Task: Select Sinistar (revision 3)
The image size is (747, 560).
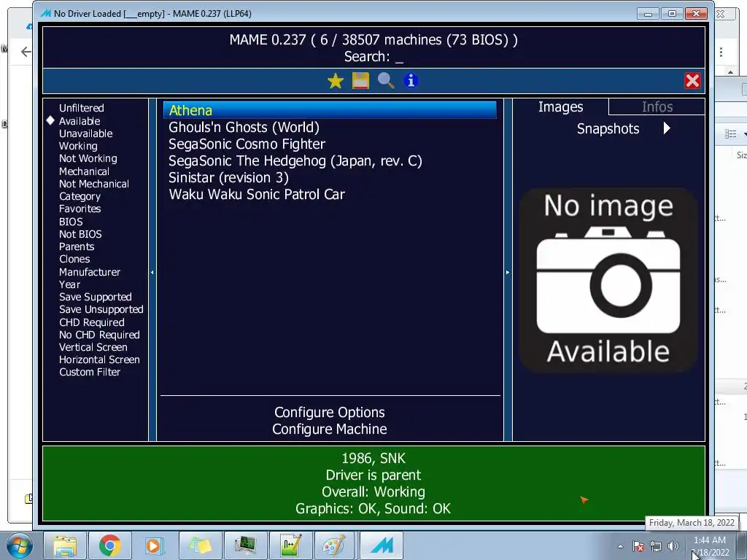Action: (330, 178)
